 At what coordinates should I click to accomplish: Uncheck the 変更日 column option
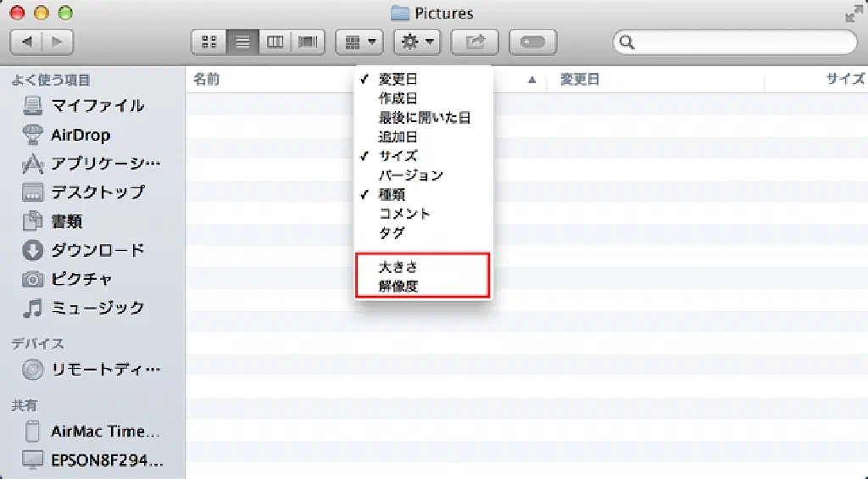pos(398,79)
